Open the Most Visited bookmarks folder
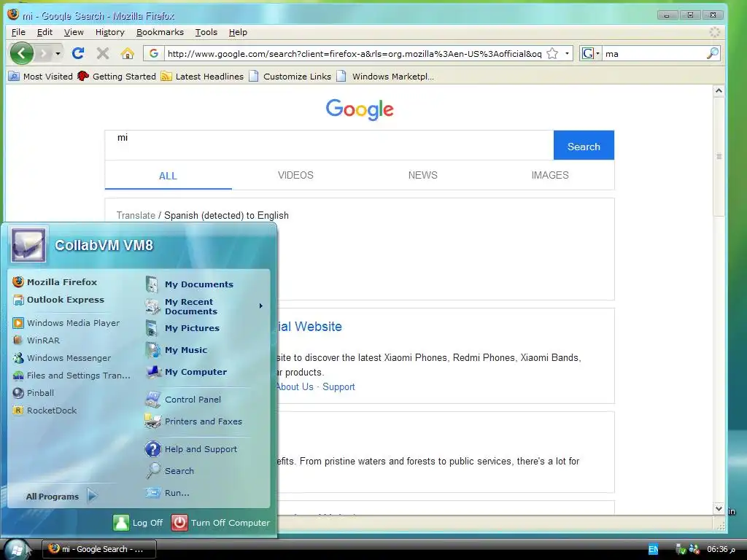The image size is (747, 560). click(41, 76)
